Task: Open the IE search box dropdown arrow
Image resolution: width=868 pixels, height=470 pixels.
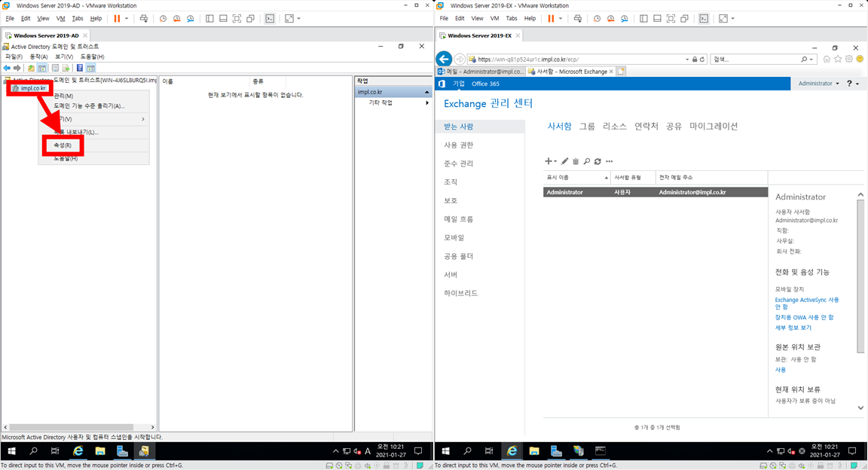Action: (x=811, y=60)
